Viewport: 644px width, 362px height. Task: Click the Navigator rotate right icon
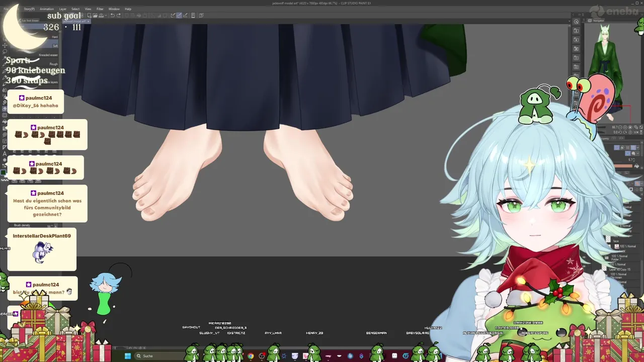625,132
